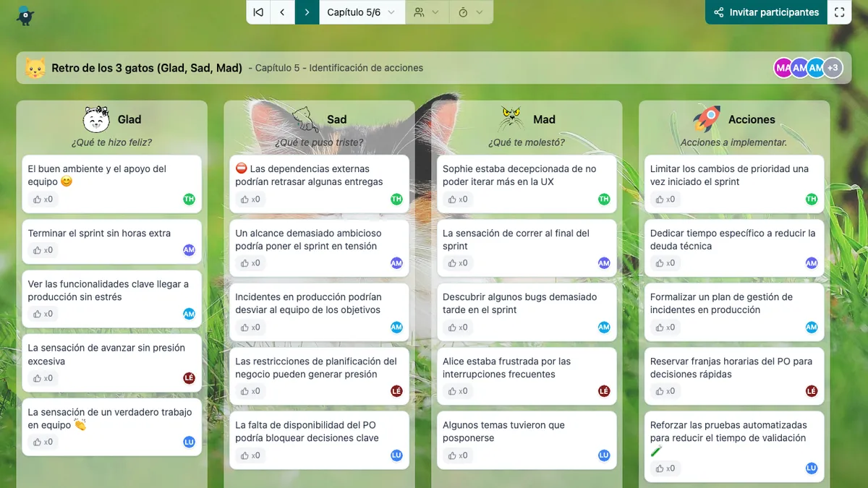The height and width of the screenshot is (488, 868).
Task: Click the Mad cat column icon
Action: [511, 119]
